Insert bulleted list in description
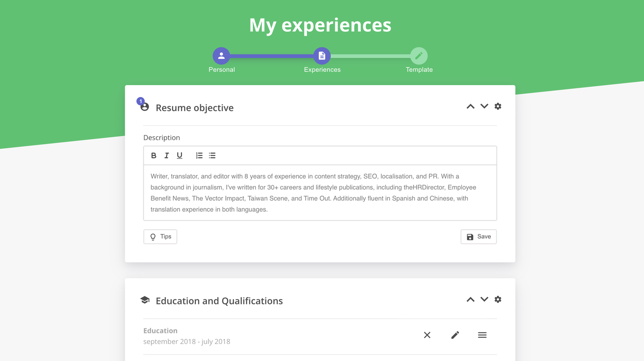 [x=212, y=156]
